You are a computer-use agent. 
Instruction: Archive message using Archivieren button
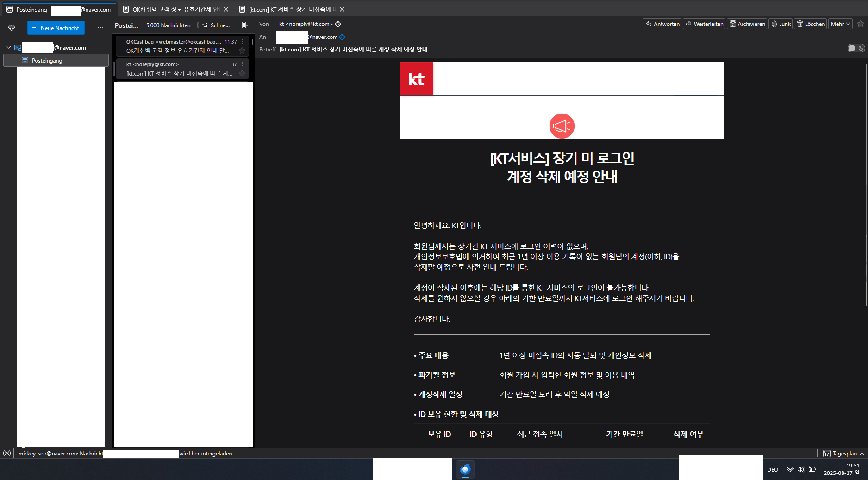tap(747, 24)
